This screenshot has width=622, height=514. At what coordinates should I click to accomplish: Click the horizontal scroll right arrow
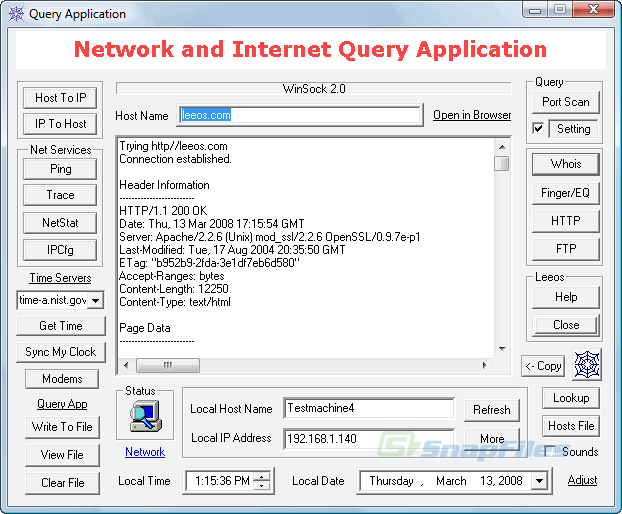coord(485,365)
